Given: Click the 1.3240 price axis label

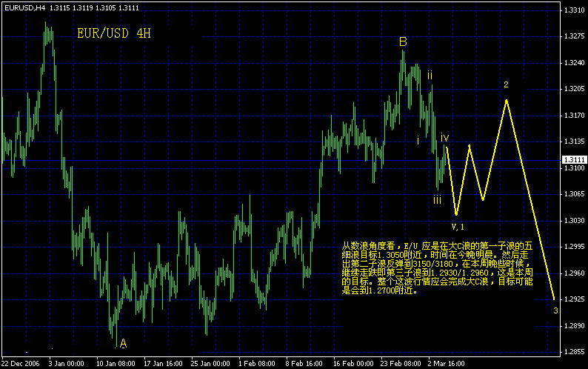Looking at the screenshot, I should pyautogui.click(x=574, y=63).
